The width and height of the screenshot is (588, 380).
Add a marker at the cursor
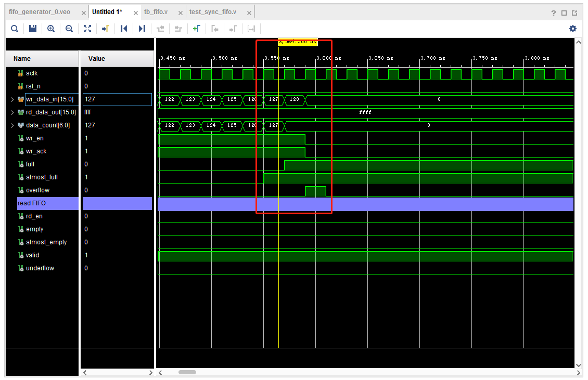[x=195, y=29]
